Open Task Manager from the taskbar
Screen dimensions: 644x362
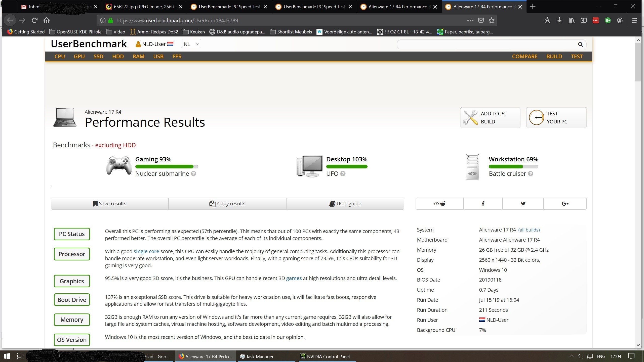click(x=259, y=356)
